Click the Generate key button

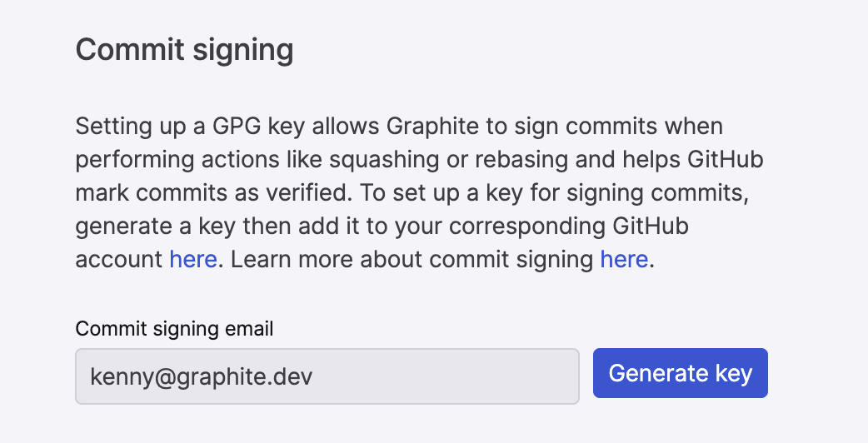tap(680, 373)
